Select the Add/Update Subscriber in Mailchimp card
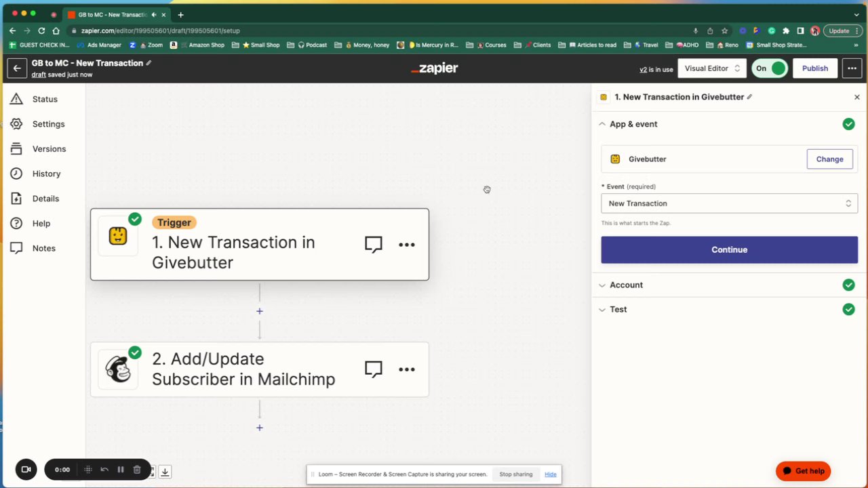Image resolution: width=868 pixels, height=488 pixels. tap(260, 369)
